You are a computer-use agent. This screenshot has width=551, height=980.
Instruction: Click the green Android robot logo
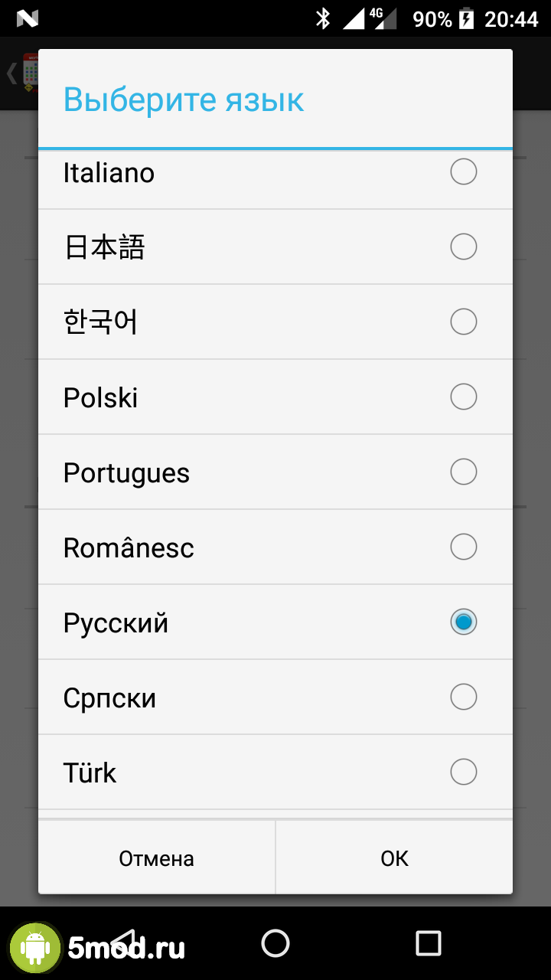tap(34, 949)
